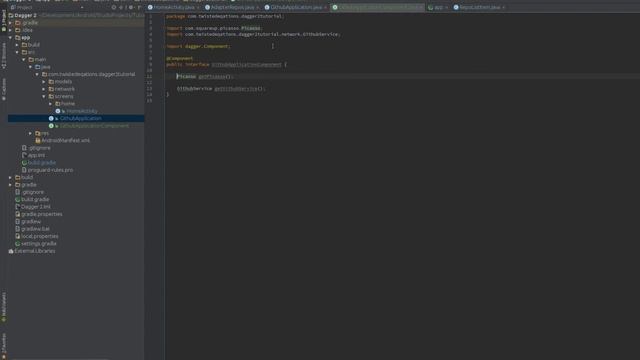Screen dimensions: 640x360
Task: Close the AdapterRepos.java editor tab
Action: pyautogui.click(x=258, y=7)
